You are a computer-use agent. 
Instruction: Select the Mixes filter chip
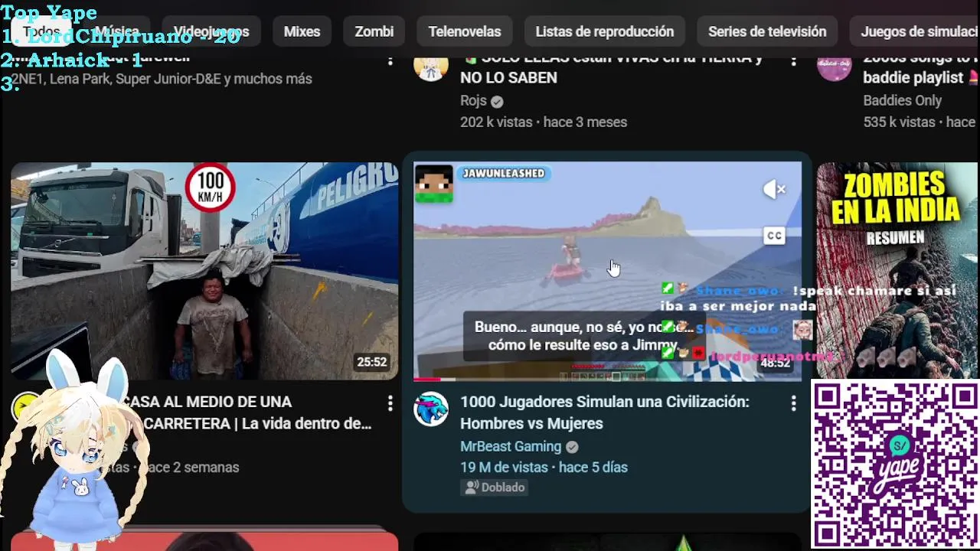pyautogui.click(x=302, y=31)
